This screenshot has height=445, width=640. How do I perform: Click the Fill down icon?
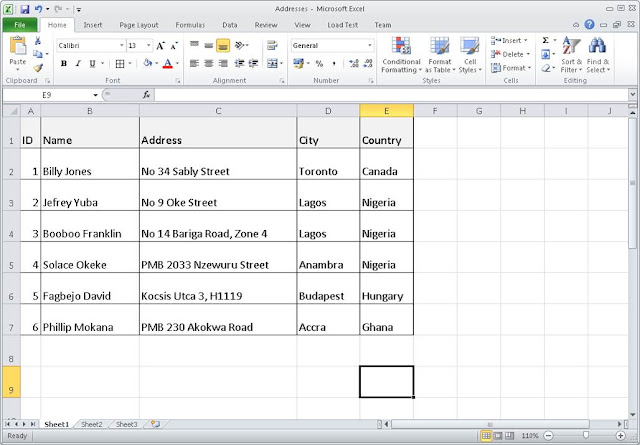tap(546, 54)
